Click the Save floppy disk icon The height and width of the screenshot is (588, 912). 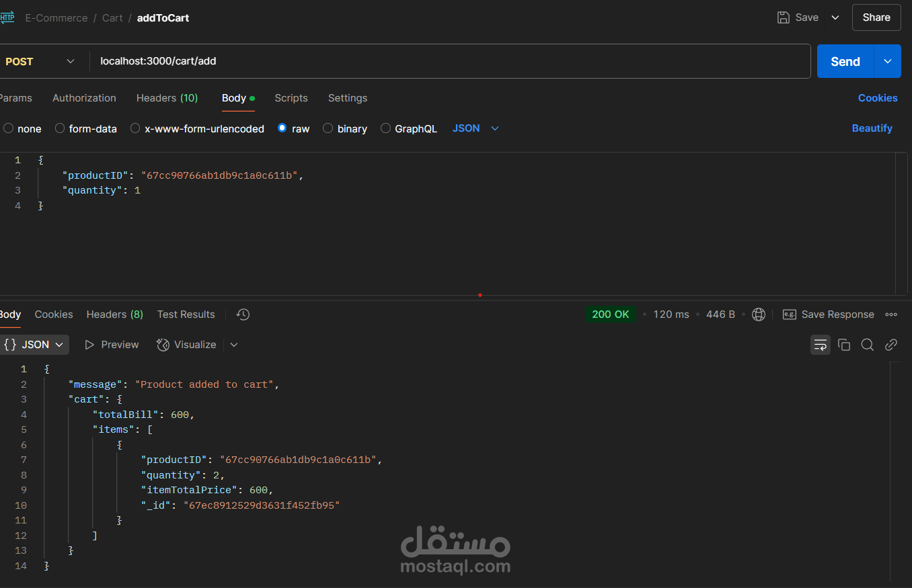784,17
